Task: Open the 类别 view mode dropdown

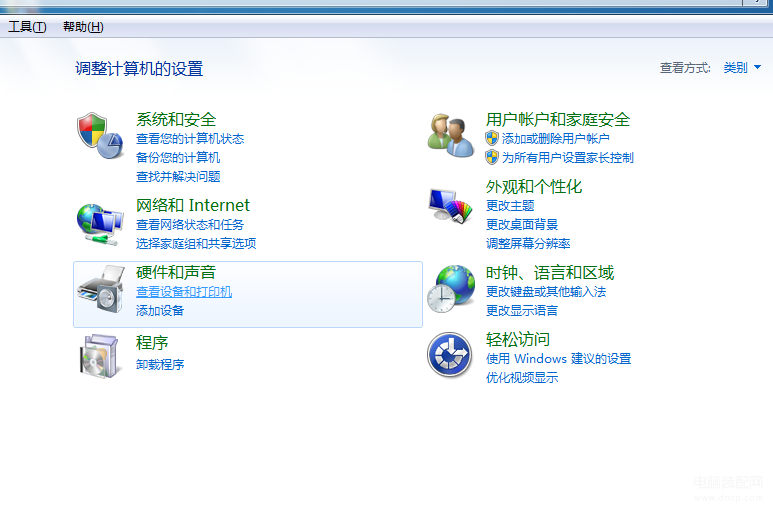Action: click(x=742, y=68)
